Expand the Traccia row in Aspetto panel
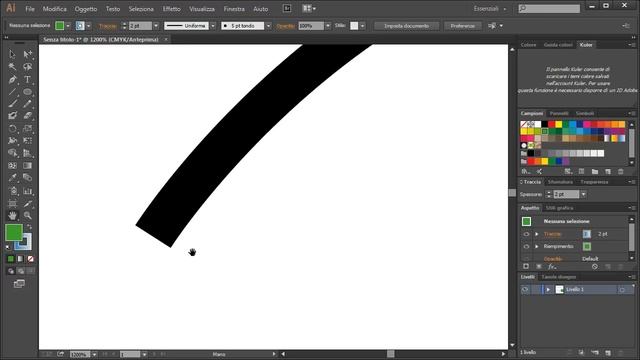Screen dimensions: 640x360 537,234
